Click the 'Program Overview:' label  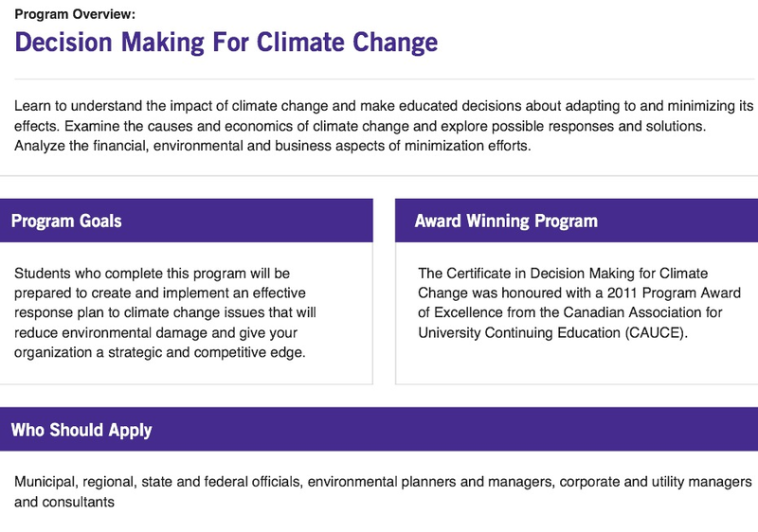75,13
